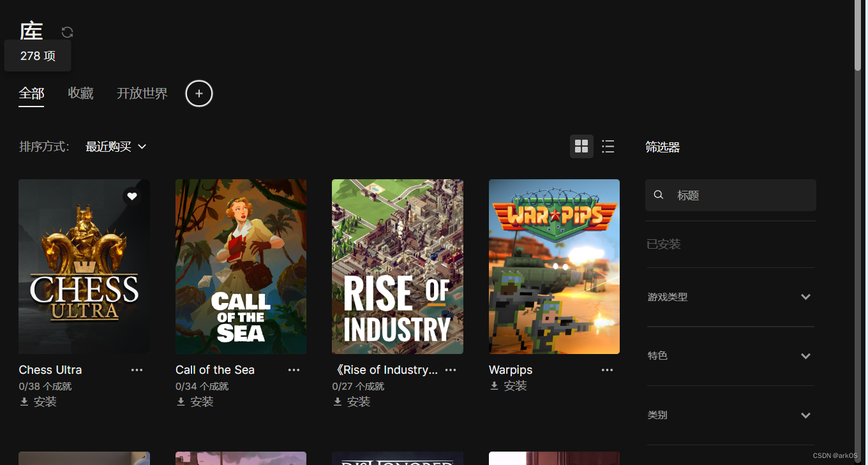Image resolution: width=868 pixels, height=465 pixels.
Task: Expand the 特色 filter section
Action: (731, 356)
